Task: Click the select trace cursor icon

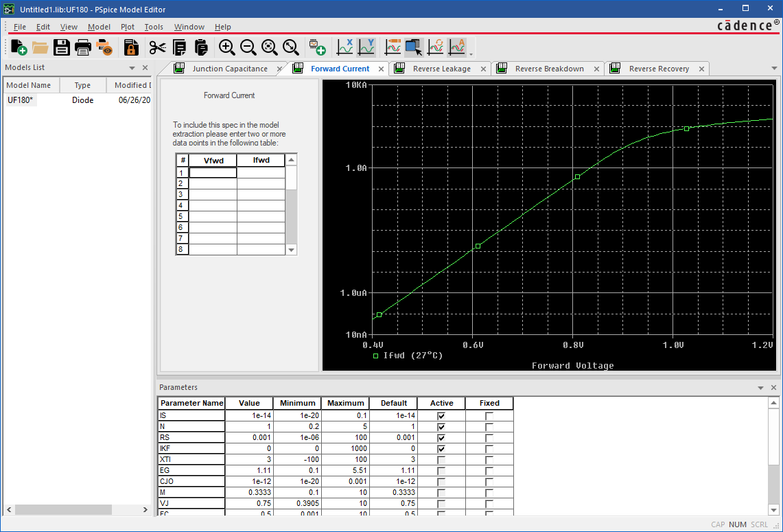Action: pyautogui.click(x=414, y=47)
